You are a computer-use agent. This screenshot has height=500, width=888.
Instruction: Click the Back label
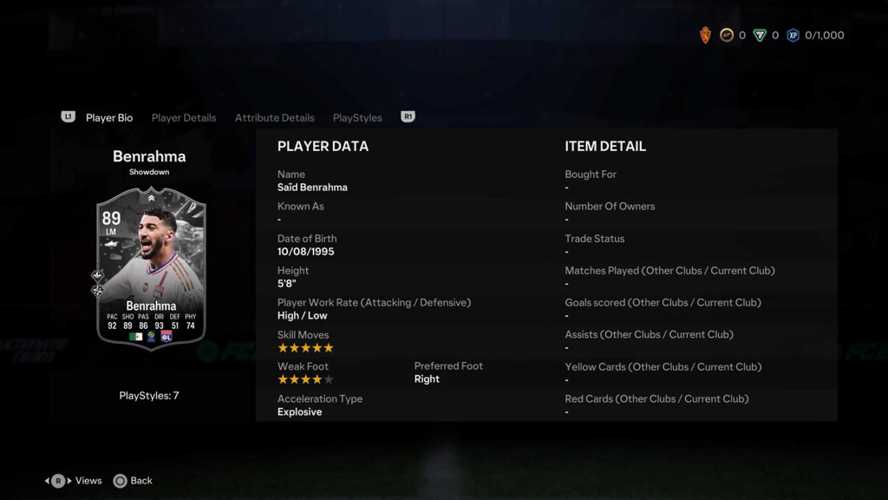click(x=141, y=481)
